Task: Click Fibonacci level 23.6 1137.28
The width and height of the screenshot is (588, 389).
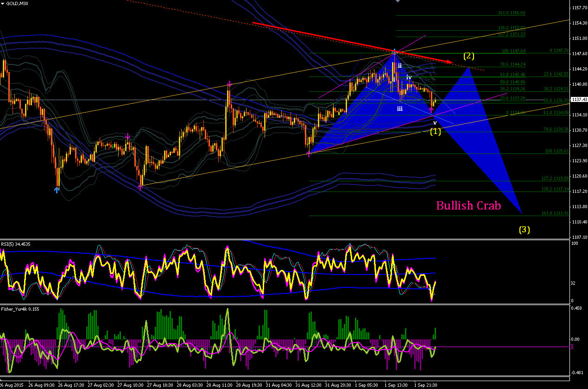Action: 513,98
